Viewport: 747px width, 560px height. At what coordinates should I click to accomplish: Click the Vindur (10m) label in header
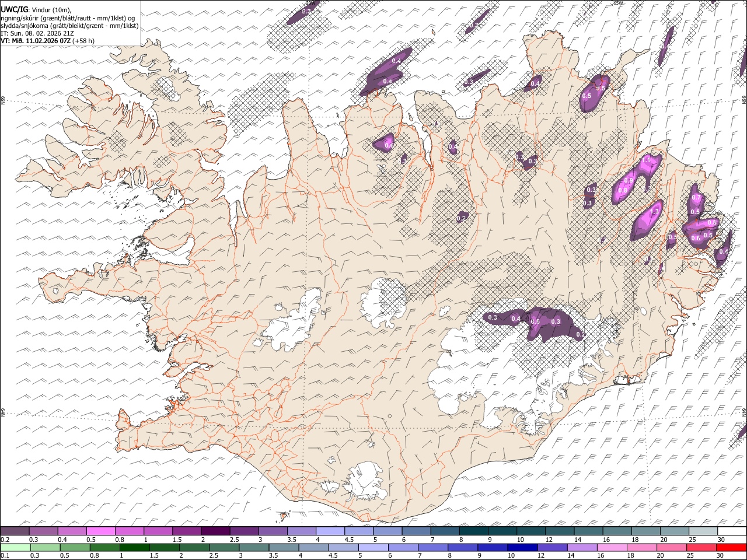51,10
